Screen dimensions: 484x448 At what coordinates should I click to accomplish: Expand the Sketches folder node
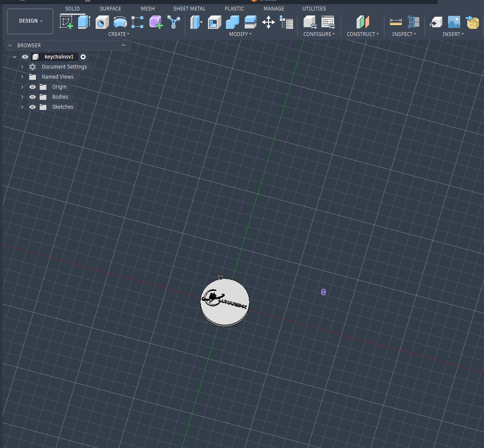pyautogui.click(x=22, y=107)
